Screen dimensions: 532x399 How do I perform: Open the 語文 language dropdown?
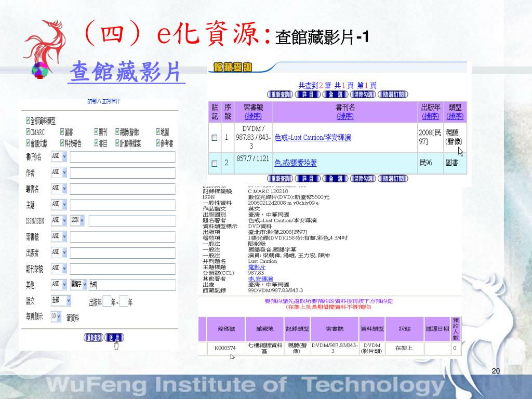coord(61,301)
